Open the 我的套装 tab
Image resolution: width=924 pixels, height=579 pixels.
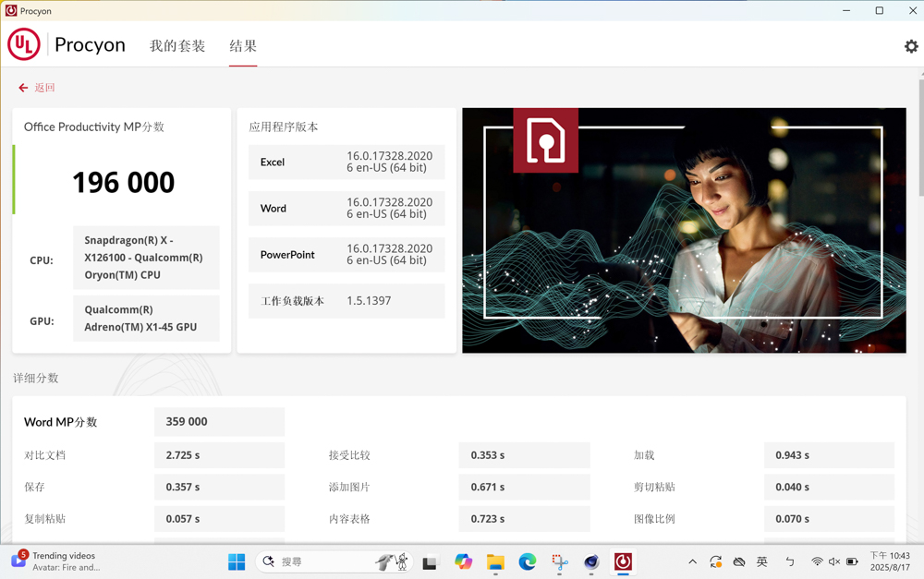pos(176,46)
